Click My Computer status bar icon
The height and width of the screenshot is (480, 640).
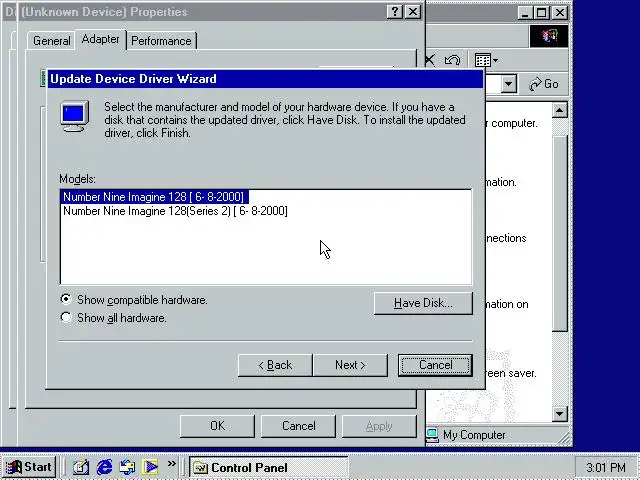click(x=432, y=435)
